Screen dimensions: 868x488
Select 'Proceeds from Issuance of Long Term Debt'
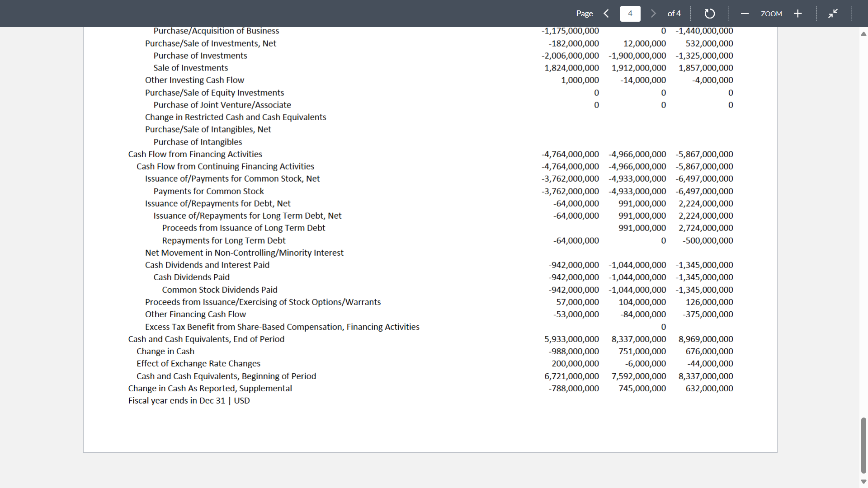pos(243,228)
